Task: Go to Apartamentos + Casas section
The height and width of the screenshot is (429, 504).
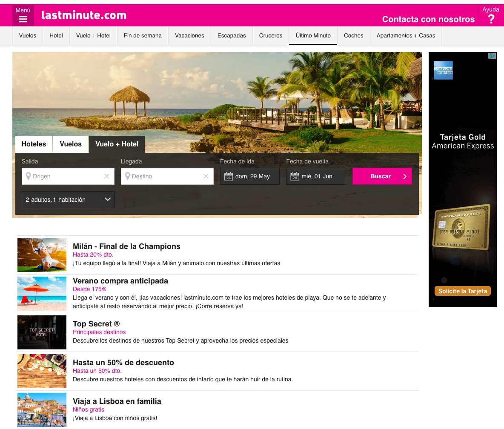Action: 406,36
